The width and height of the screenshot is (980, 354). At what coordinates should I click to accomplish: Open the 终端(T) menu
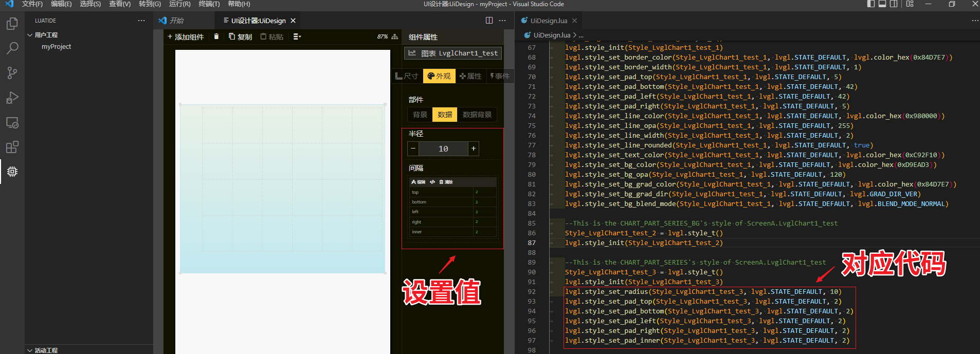tap(209, 4)
